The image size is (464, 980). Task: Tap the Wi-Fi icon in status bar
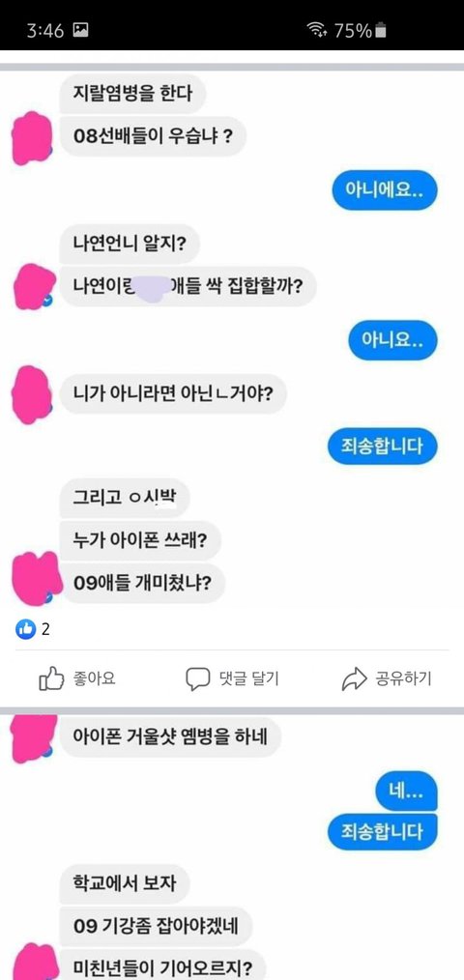317,30
